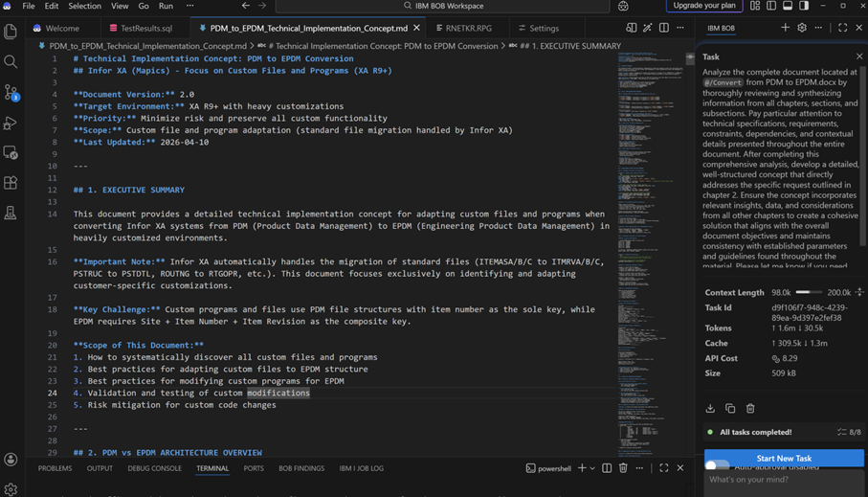868x497 pixels.
Task: Switch to the BOB FINDINGS panel tab
Action: (300, 468)
